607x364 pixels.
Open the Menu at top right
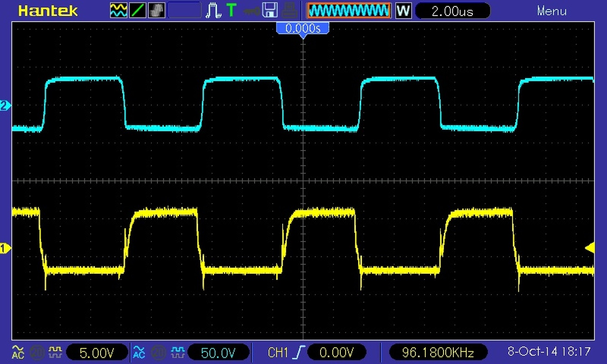coord(552,10)
